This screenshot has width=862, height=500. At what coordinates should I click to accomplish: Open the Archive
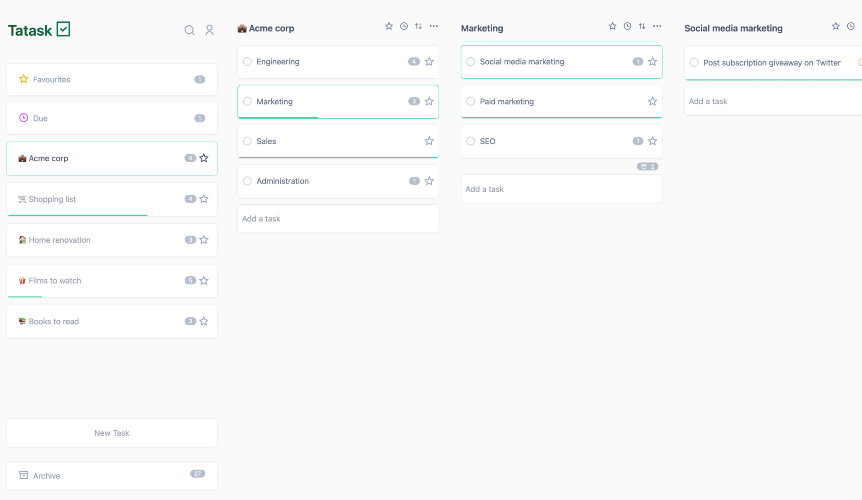(x=112, y=476)
